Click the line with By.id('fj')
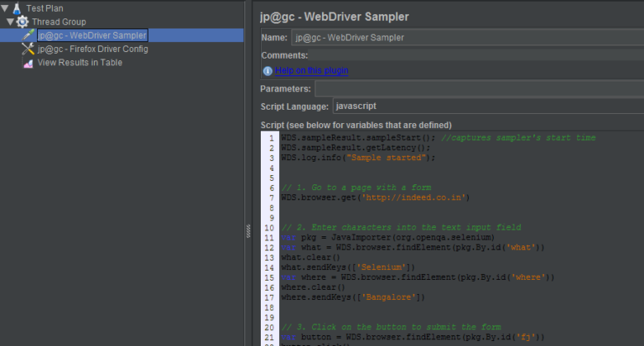This screenshot has height=346, width=644. click(x=413, y=337)
